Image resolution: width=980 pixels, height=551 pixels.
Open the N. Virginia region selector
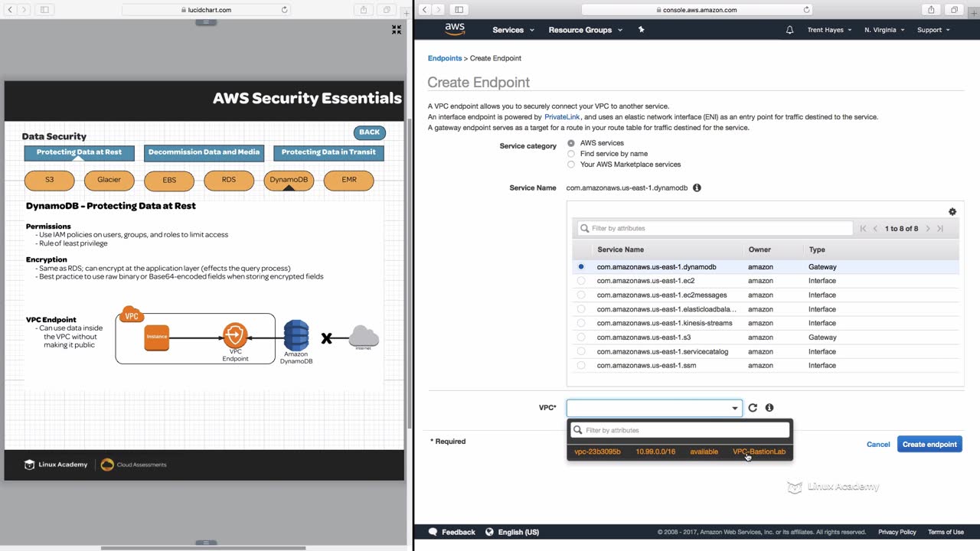pos(884,30)
